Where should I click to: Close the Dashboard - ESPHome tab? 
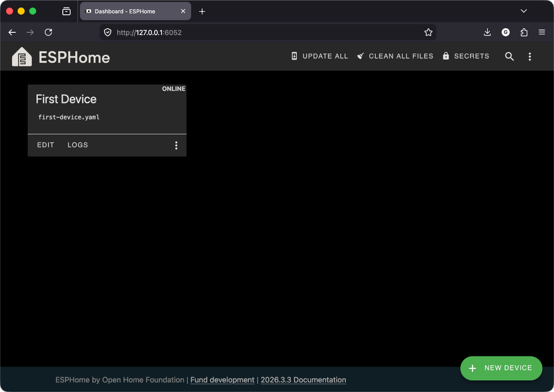click(x=183, y=11)
